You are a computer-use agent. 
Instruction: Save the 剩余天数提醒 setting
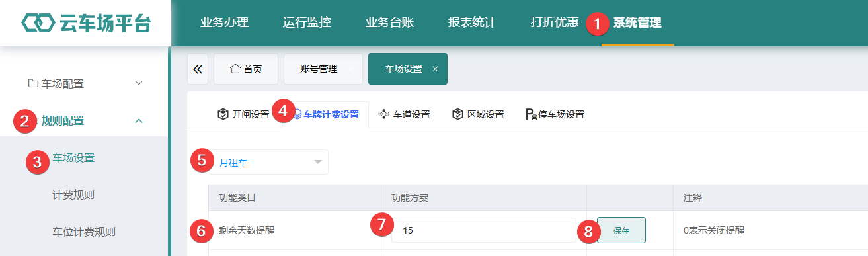pos(621,230)
